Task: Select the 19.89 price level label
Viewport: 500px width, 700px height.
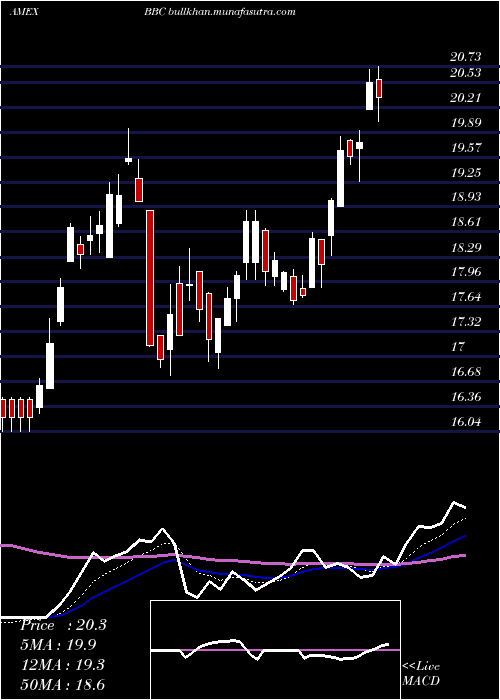Action: (466, 123)
